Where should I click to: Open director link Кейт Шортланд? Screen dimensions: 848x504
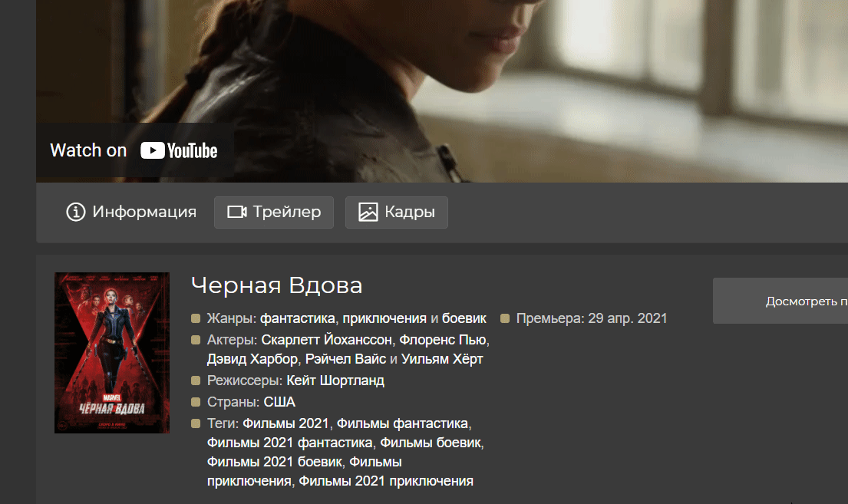click(335, 380)
